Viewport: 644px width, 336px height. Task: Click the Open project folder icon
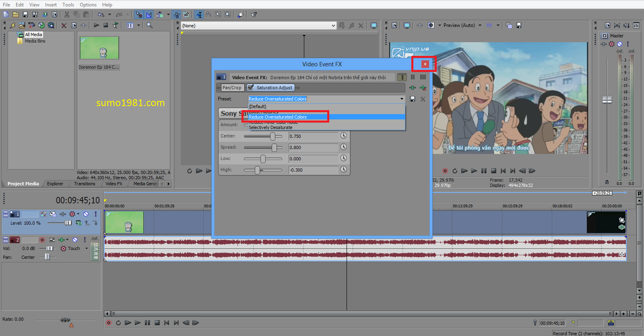coord(16,14)
